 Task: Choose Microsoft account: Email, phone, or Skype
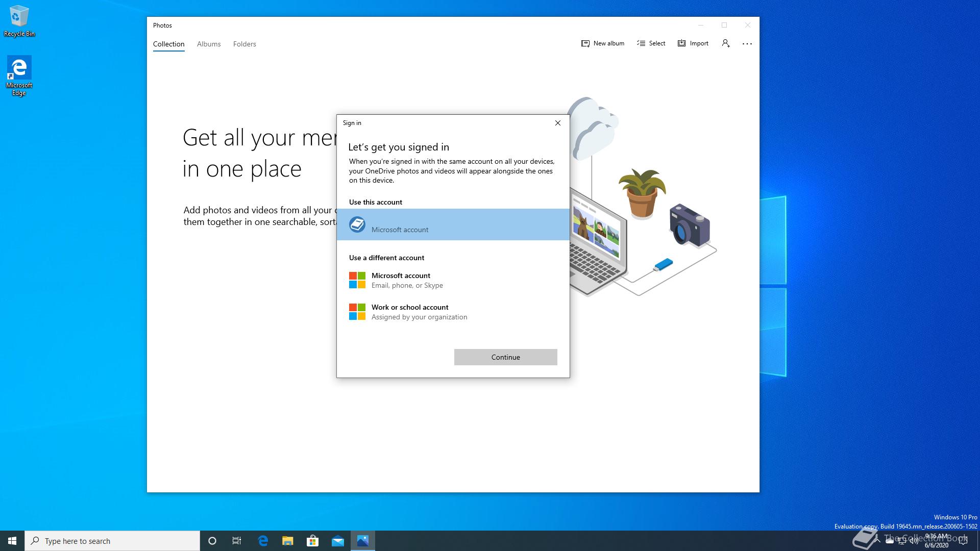(x=453, y=280)
